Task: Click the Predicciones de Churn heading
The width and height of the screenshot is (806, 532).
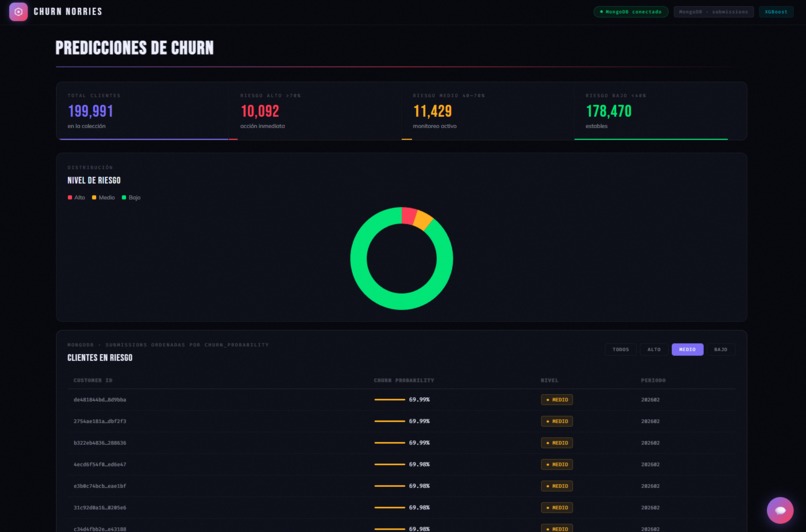Action: pos(135,48)
